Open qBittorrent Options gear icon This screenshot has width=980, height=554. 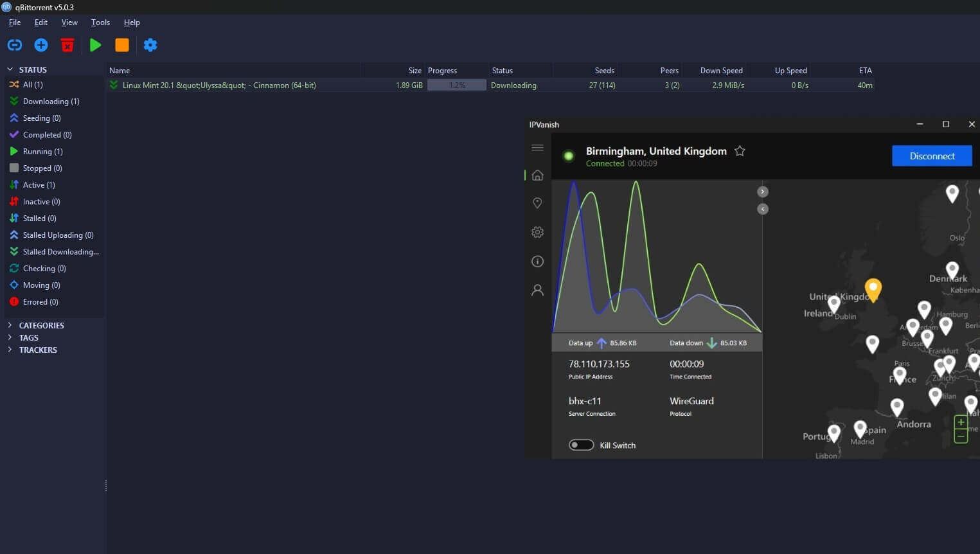pos(150,45)
